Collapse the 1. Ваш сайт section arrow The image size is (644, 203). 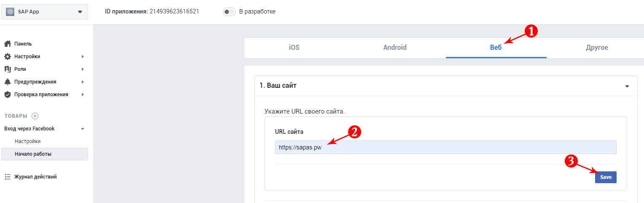[627, 86]
